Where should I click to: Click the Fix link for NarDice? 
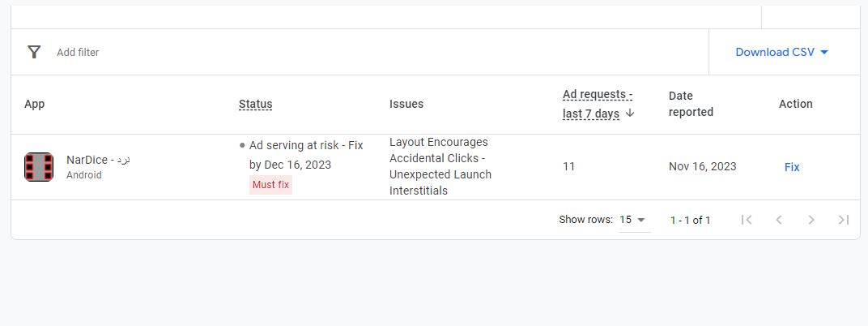pyautogui.click(x=792, y=167)
